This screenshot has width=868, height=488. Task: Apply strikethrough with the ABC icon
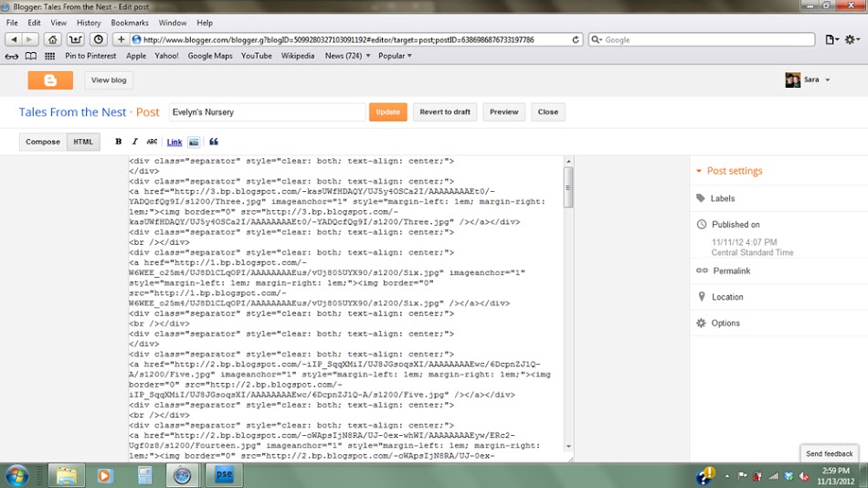click(152, 142)
